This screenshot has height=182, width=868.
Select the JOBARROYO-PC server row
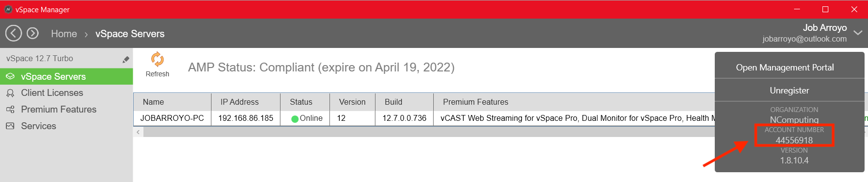coord(424,118)
